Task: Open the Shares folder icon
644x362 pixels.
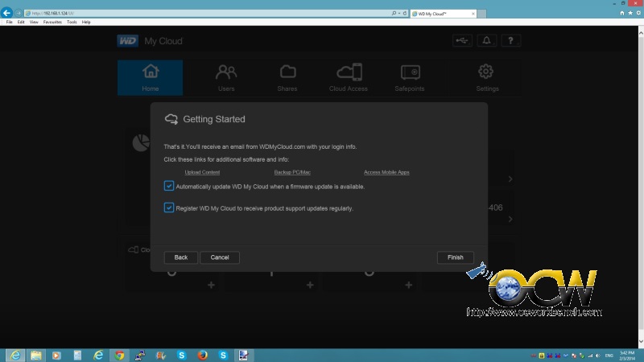Action: [287, 72]
